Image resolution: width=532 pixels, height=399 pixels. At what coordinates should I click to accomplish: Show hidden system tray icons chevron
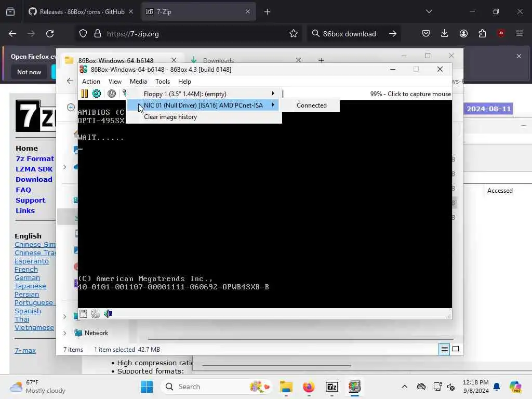click(404, 387)
